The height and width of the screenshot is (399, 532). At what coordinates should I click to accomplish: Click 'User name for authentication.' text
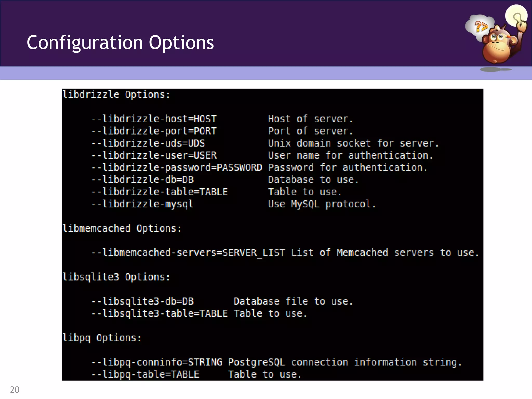pos(351,155)
